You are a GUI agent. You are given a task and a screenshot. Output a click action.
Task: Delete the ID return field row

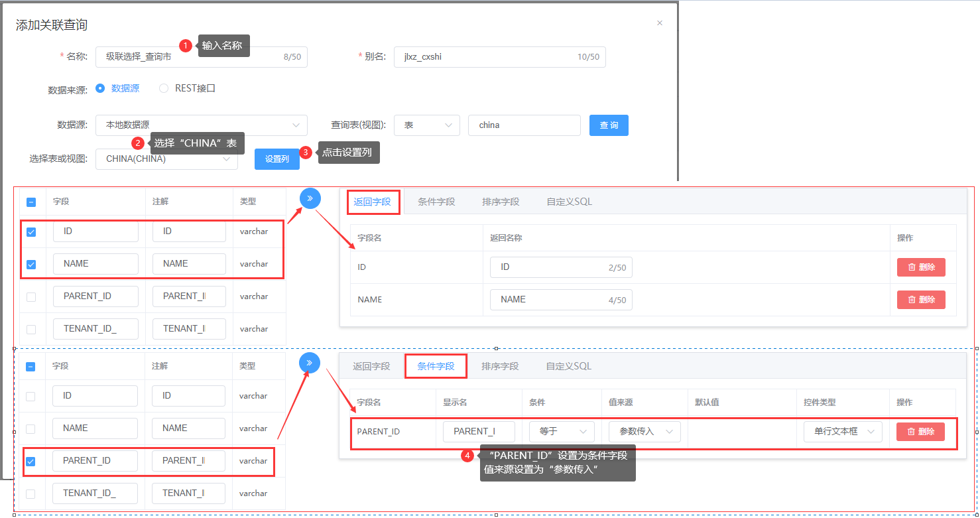921,267
